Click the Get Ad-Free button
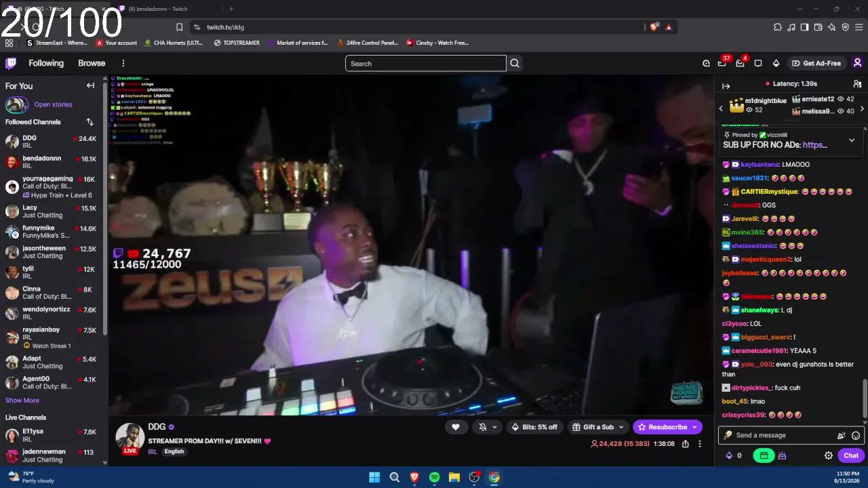The width and height of the screenshot is (868, 488). click(x=816, y=63)
